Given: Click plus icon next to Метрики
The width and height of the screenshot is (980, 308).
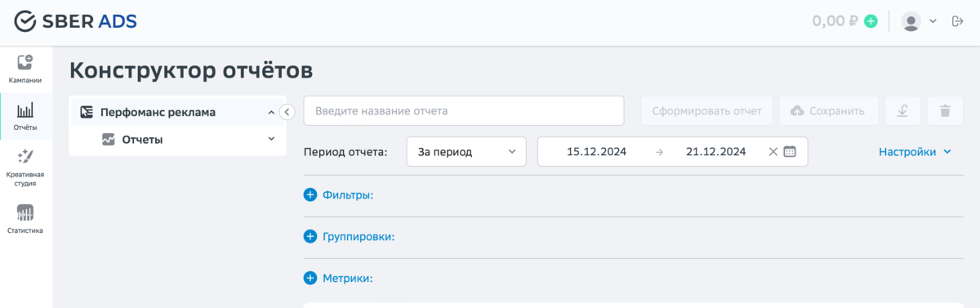Looking at the screenshot, I should pos(310,278).
